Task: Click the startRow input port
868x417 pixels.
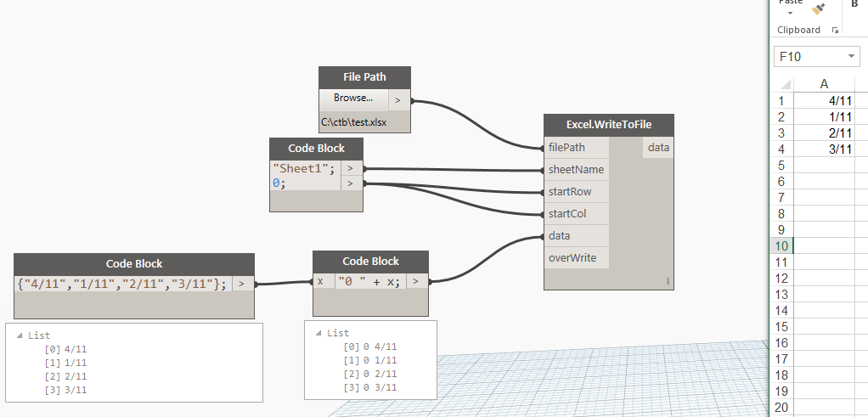Action: pyautogui.click(x=577, y=192)
